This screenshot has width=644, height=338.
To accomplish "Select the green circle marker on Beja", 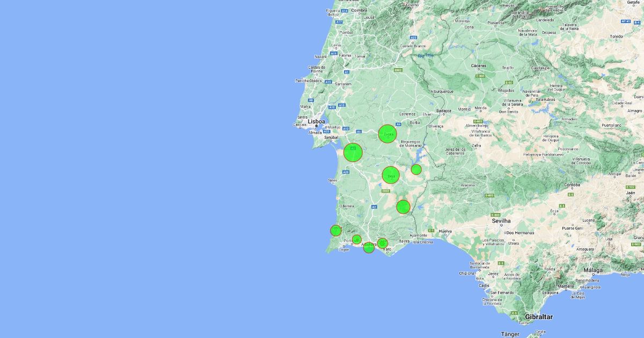I will tap(391, 175).
